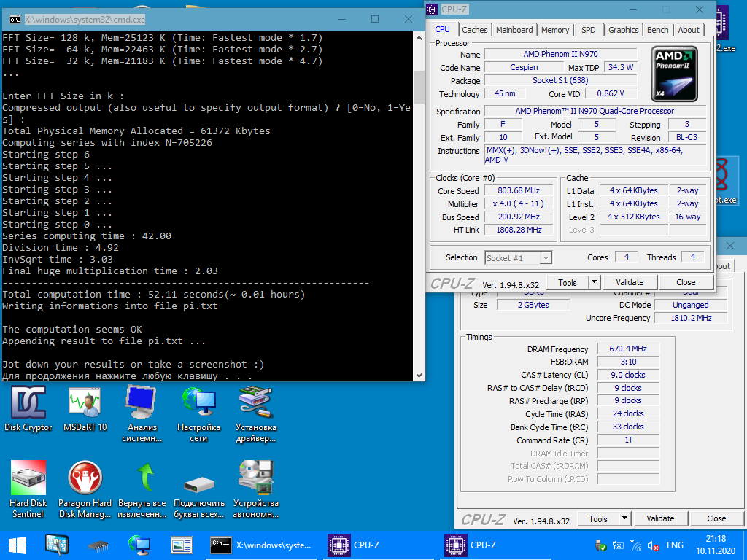This screenshot has width=747, height=560.
Task: Open the wireless network tray icon
Action: (x=635, y=545)
